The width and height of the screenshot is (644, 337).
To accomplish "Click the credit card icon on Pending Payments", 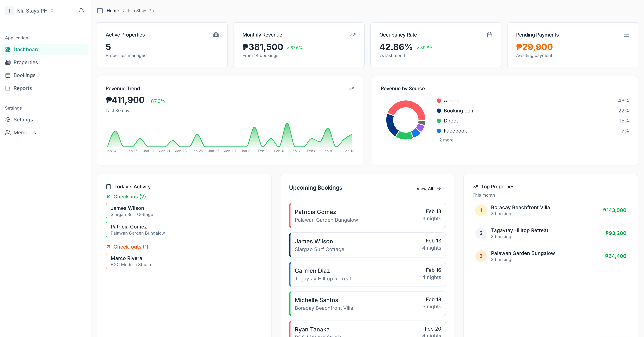I will [x=626, y=35].
